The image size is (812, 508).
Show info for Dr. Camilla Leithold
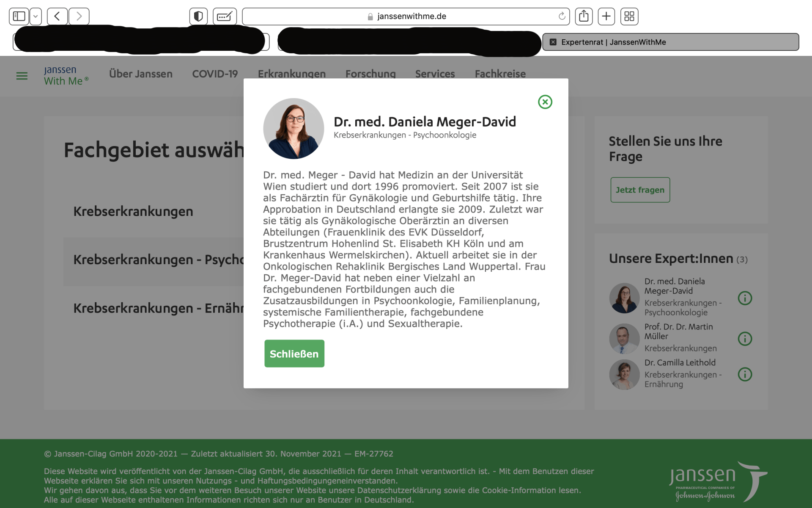coord(745,374)
